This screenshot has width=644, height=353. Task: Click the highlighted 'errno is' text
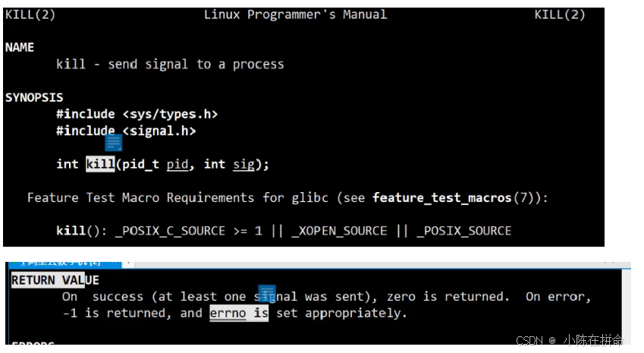[239, 313]
